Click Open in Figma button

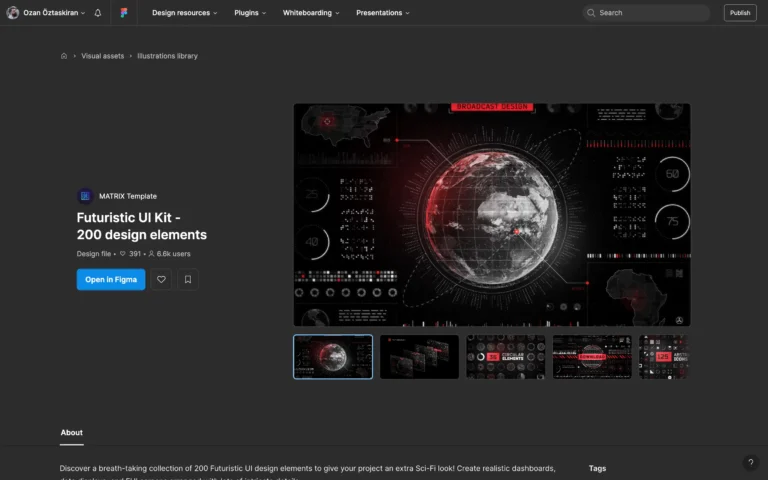pyautogui.click(x=111, y=280)
